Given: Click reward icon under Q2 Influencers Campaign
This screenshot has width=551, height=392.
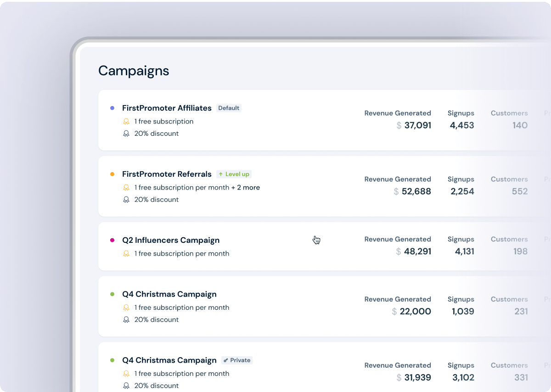Looking at the screenshot, I should click(x=126, y=254).
